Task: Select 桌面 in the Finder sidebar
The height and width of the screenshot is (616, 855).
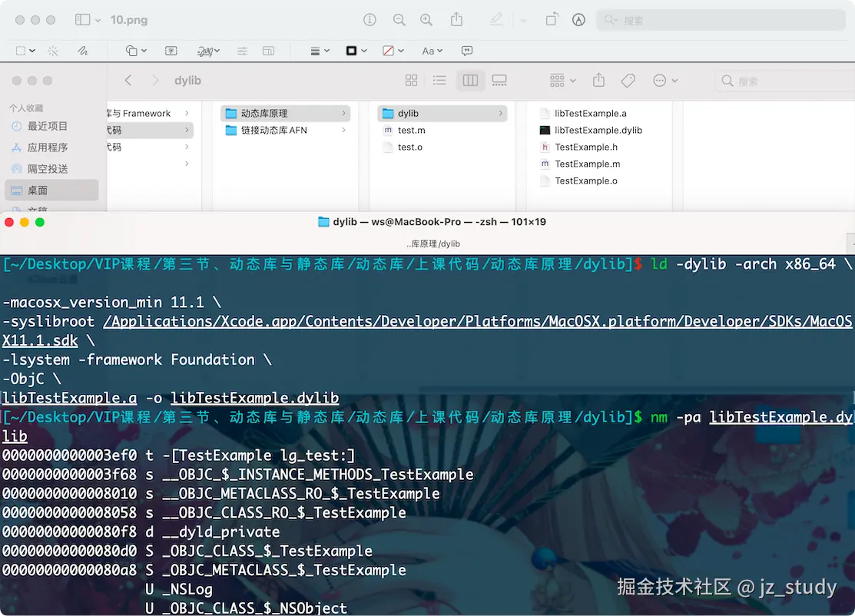Action: (x=51, y=190)
